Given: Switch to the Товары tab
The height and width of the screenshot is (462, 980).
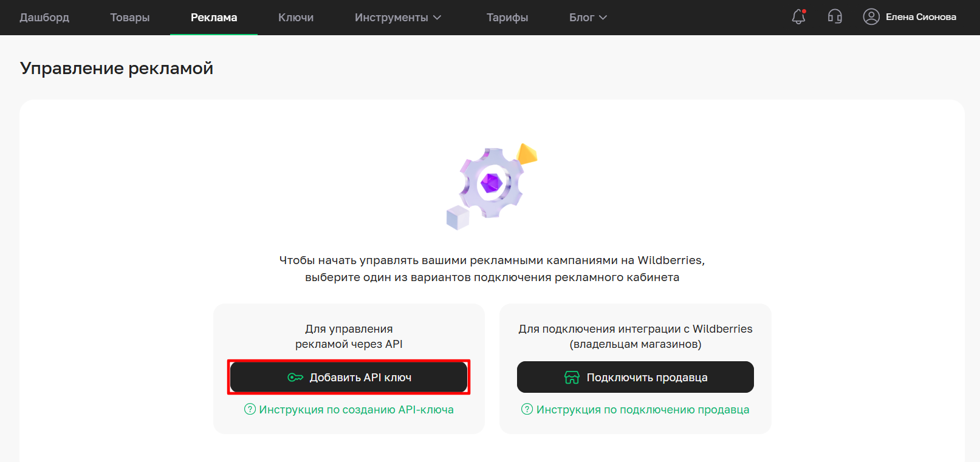Looking at the screenshot, I should [x=129, y=18].
